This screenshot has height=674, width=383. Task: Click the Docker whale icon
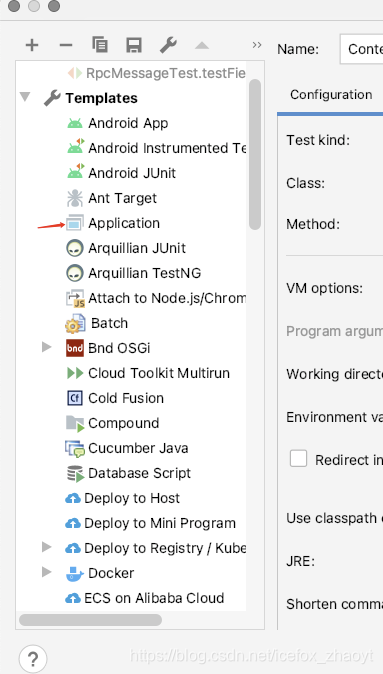(x=75, y=573)
